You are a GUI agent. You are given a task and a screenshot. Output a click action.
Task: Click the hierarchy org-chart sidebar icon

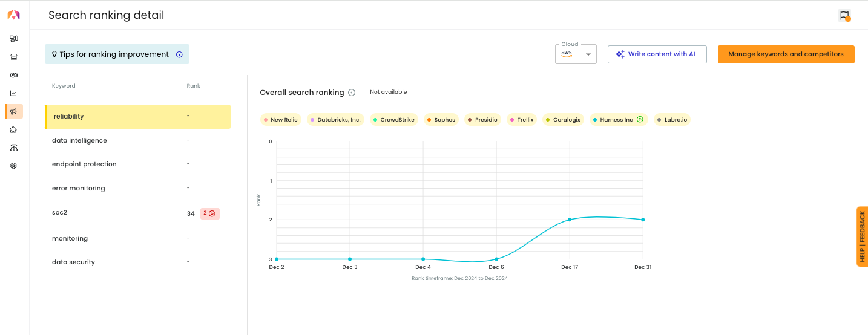13,148
